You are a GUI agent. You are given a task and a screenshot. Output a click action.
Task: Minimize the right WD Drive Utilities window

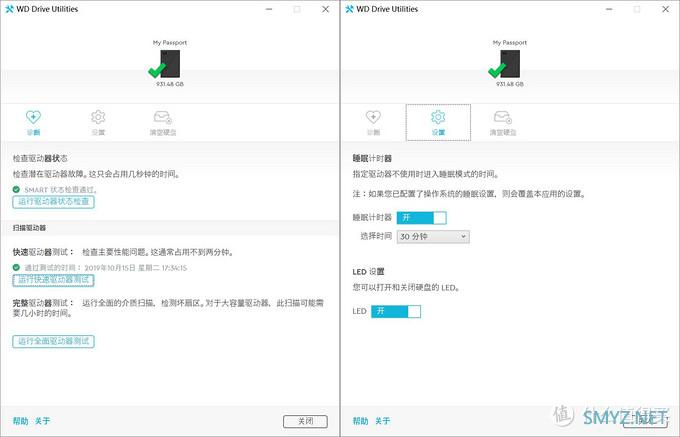tap(609, 9)
